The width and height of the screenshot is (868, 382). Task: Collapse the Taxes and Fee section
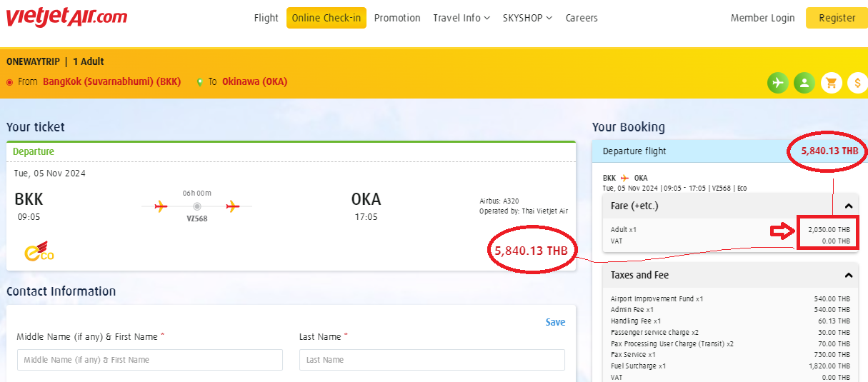[x=849, y=276]
